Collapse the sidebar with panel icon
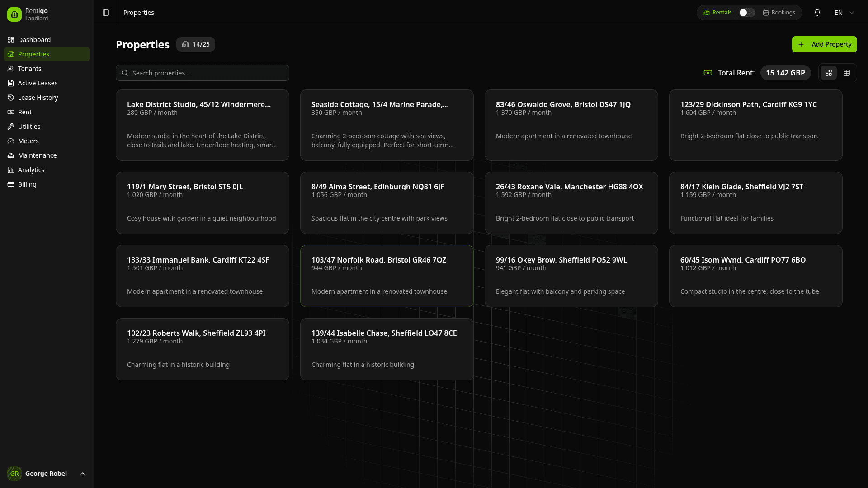Viewport: 868px width, 488px height. [x=105, y=13]
